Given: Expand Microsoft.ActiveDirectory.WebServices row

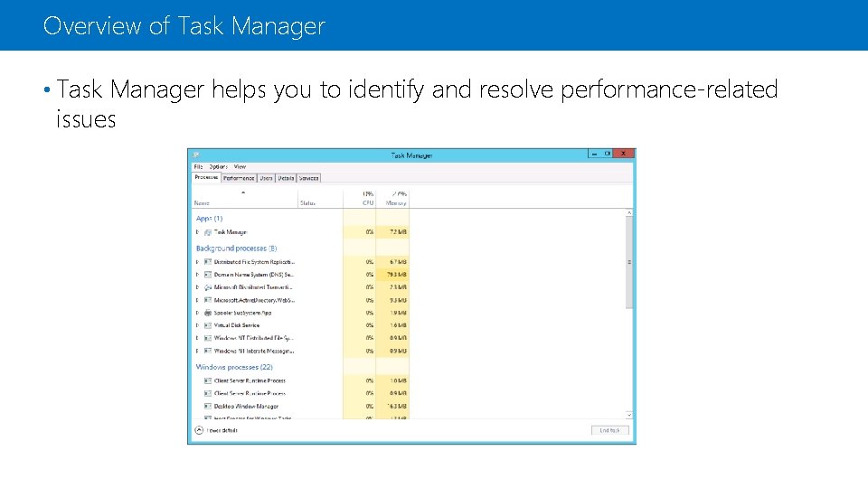Looking at the screenshot, I should 197,300.
